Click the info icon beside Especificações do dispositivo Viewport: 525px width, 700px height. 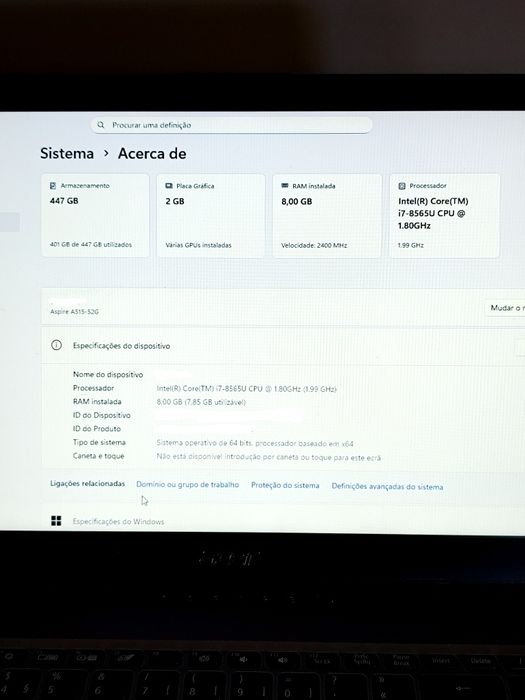click(x=56, y=345)
